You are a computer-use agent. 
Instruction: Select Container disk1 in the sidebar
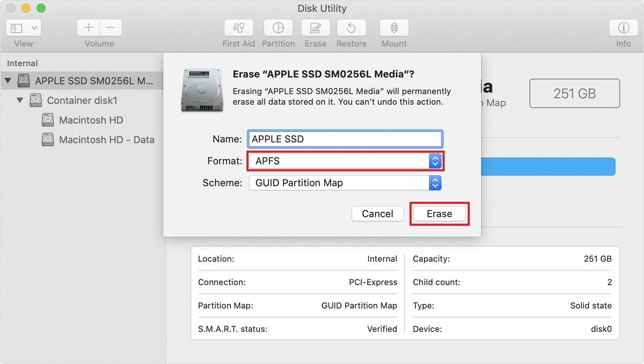pyautogui.click(x=82, y=100)
